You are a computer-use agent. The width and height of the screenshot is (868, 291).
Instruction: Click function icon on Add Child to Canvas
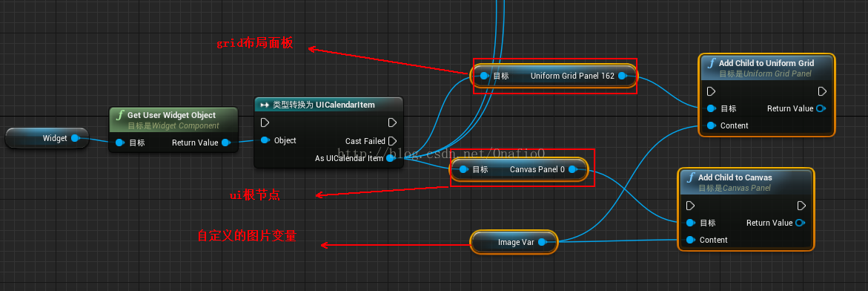pyautogui.click(x=690, y=177)
